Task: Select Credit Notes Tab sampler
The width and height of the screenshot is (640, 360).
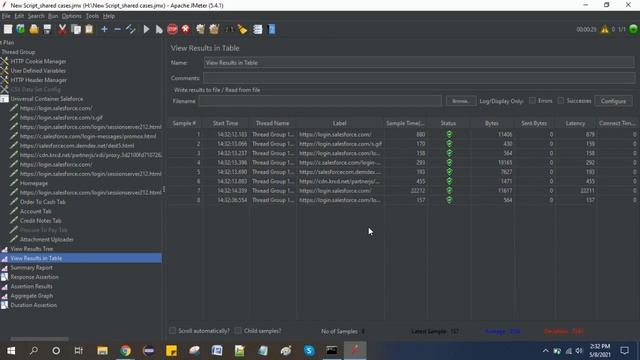Action: [x=40, y=221]
